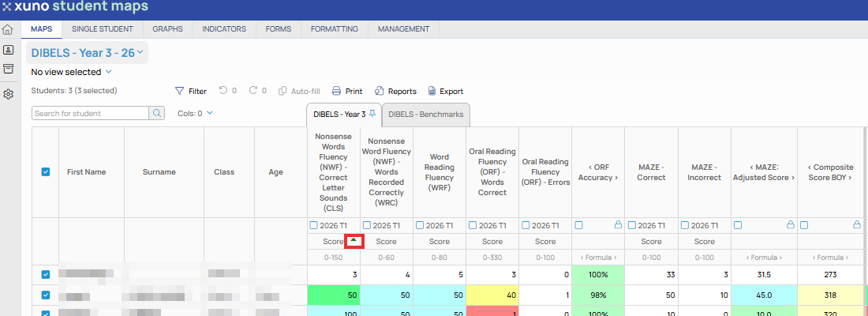Click the Filter funnel icon
Viewport: 868px width, 316px height.
[179, 91]
